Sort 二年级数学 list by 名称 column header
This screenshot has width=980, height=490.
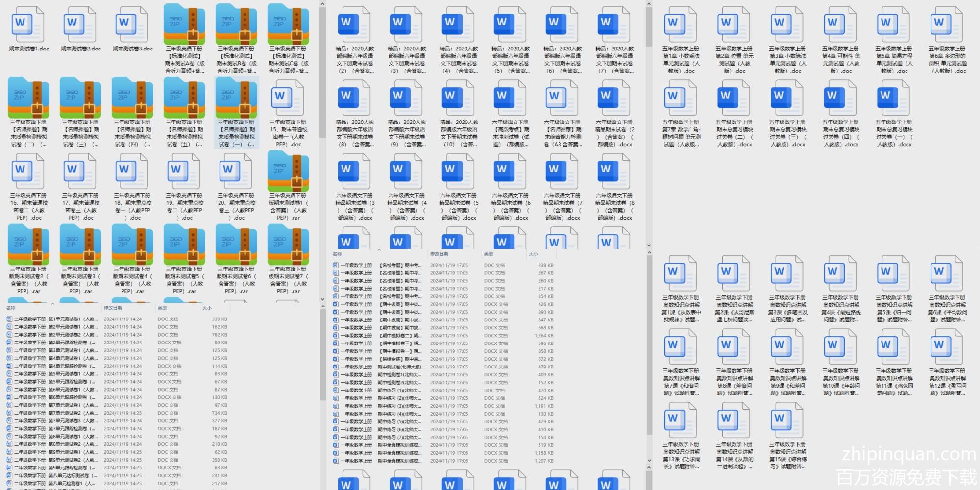(x=11, y=308)
